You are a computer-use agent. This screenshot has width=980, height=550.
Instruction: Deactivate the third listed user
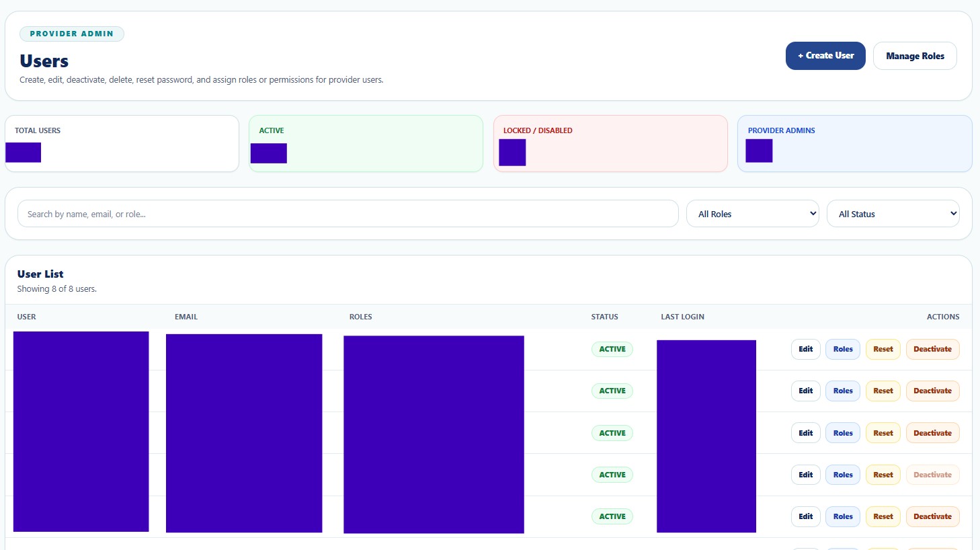pyautogui.click(x=933, y=433)
